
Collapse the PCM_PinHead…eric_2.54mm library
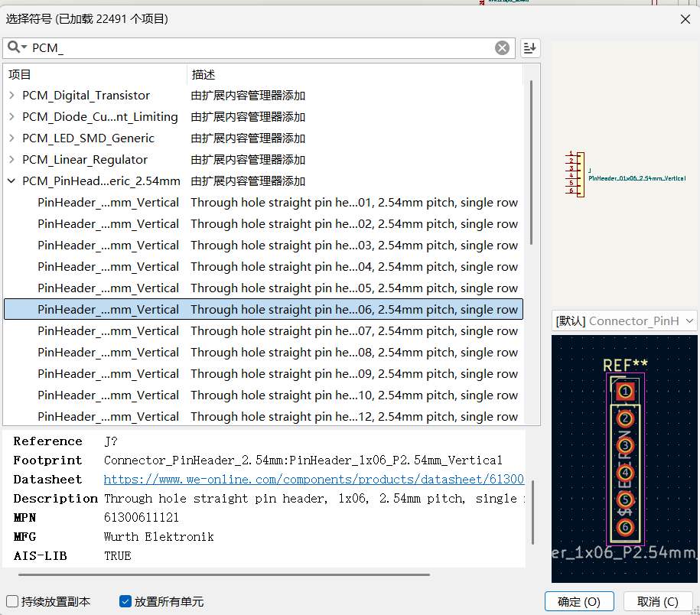[x=11, y=181]
